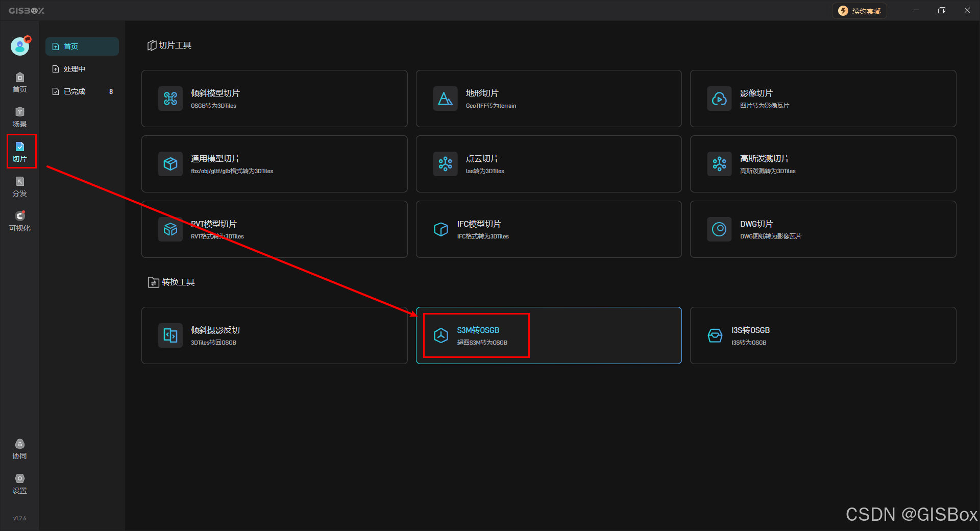The image size is (980, 531).
Task: Click the 超图S3M转为OSGB subtitle
Action: coord(482,343)
